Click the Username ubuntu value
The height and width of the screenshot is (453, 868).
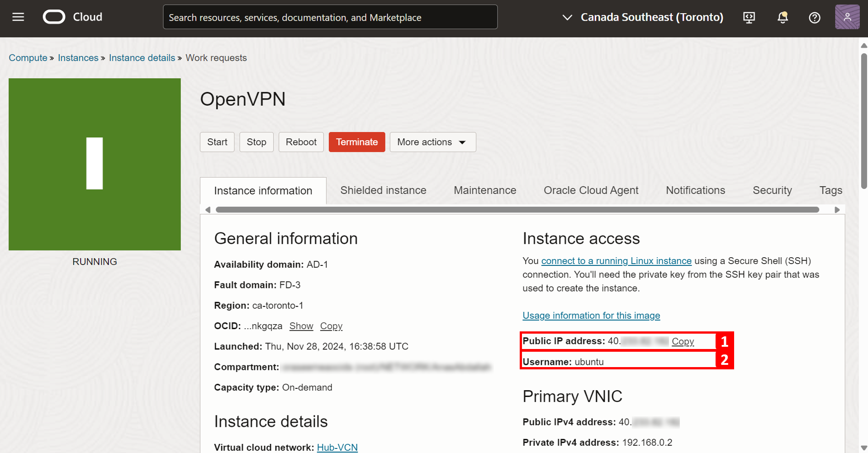[x=589, y=362]
